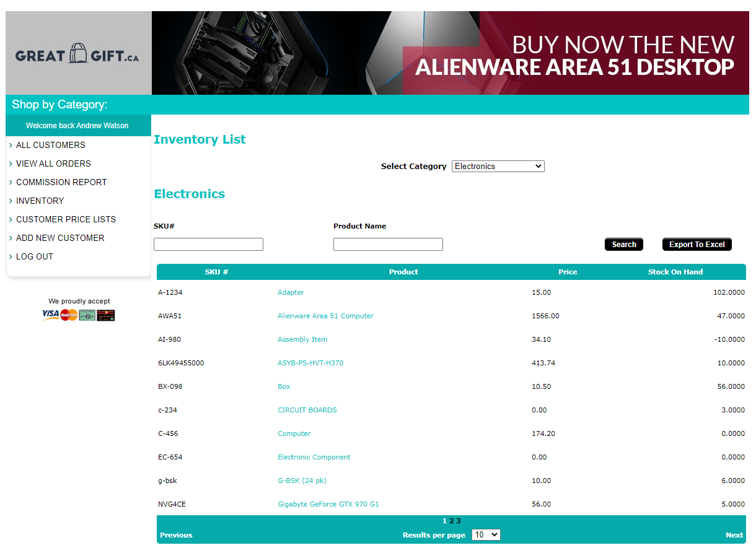This screenshot has height=553, width=756.
Task: Click the Alienware Area 51 banner image
Action: click(x=449, y=53)
